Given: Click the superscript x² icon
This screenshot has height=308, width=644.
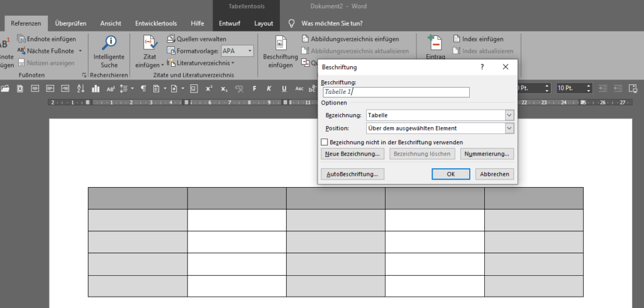Looking at the screenshot, I should 209,88.
